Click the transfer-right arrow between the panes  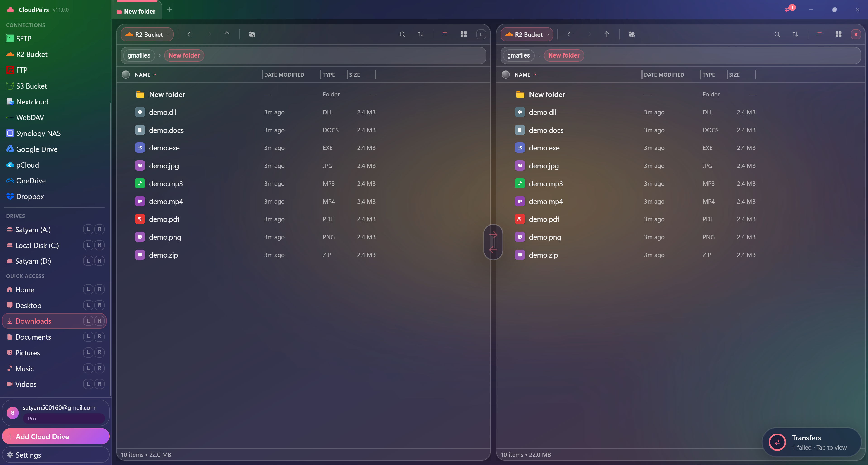(x=493, y=234)
